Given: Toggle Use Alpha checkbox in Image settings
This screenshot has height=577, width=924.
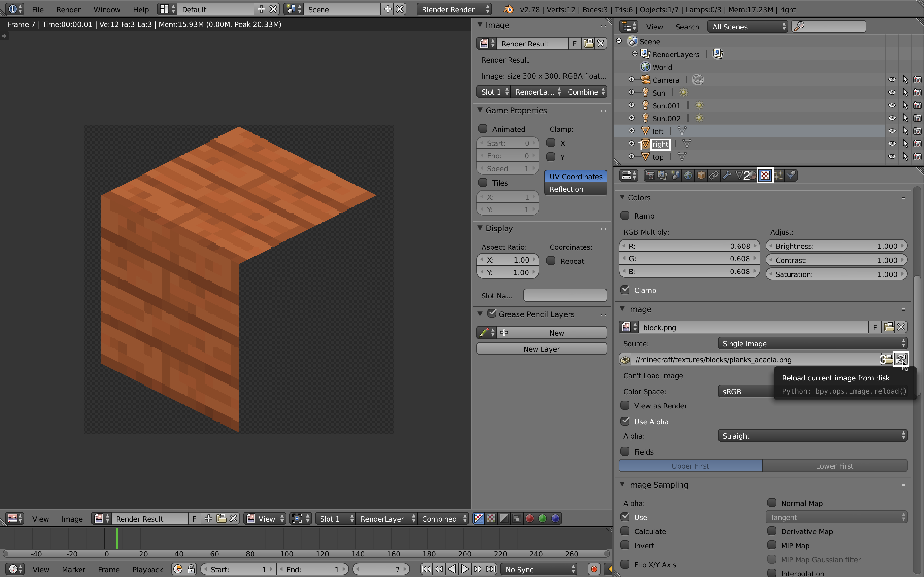Looking at the screenshot, I should (625, 421).
